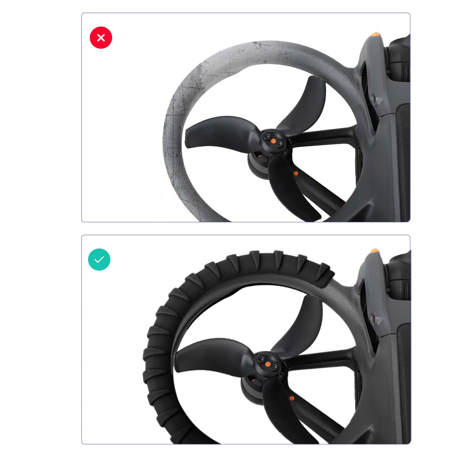The height and width of the screenshot is (476, 476).
Task: Select the orange hub dot on the lower propeller
Action: (x=268, y=364)
